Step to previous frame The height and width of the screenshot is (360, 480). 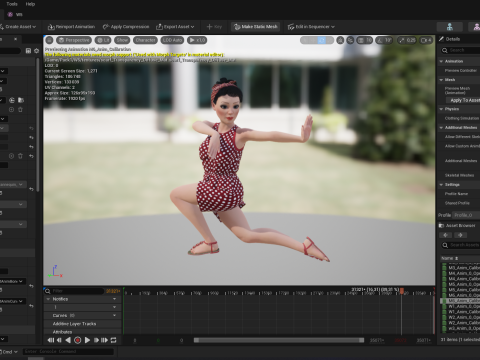[59, 340]
